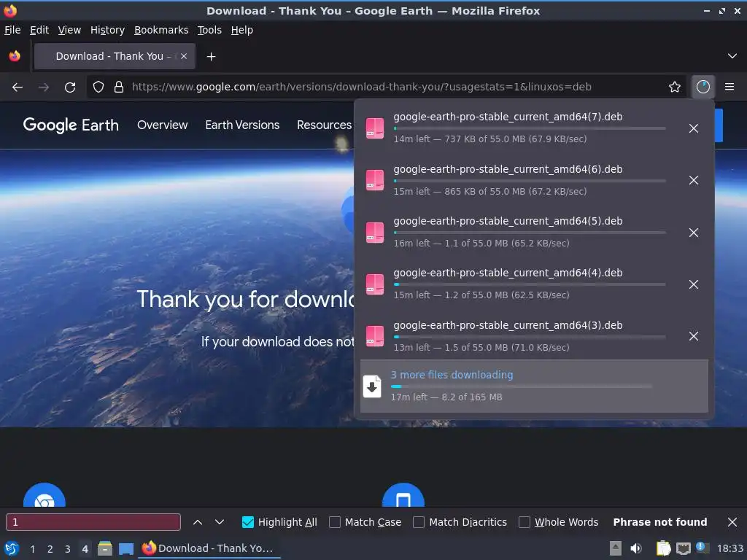Click the show all downloads arrow icon
This screenshot has width=747, height=560.
pyautogui.click(x=372, y=386)
